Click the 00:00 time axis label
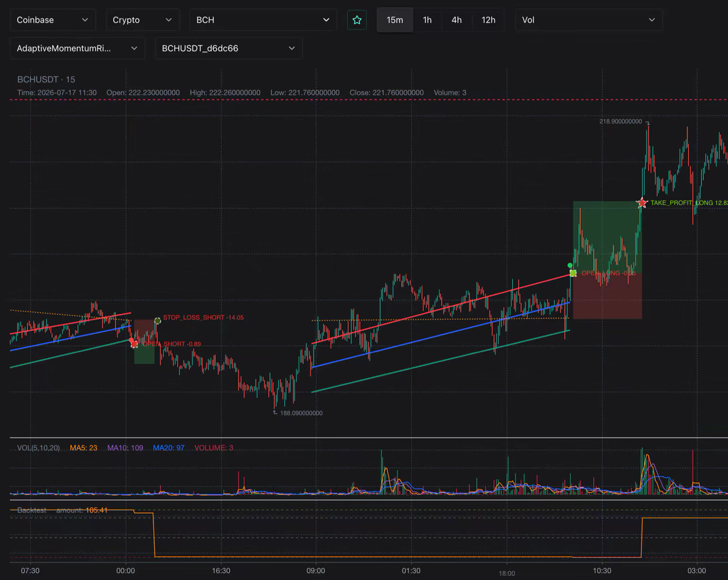Image resolution: width=728 pixels, height=580 pixels. 126,571
